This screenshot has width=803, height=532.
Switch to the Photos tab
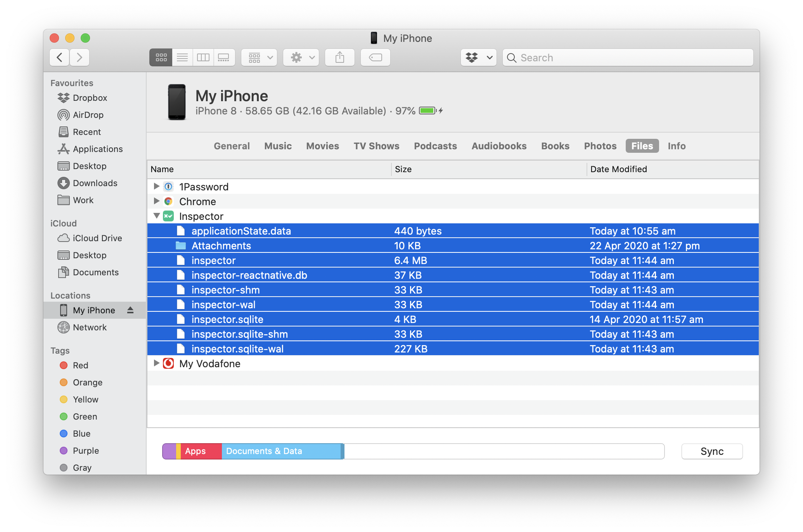coord(600,146)
